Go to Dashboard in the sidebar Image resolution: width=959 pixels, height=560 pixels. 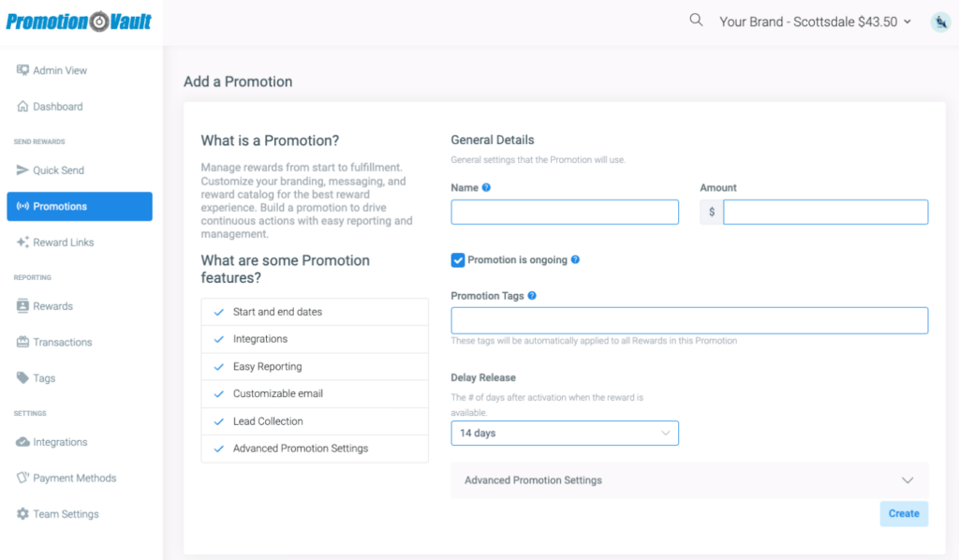tap(57, 107)
